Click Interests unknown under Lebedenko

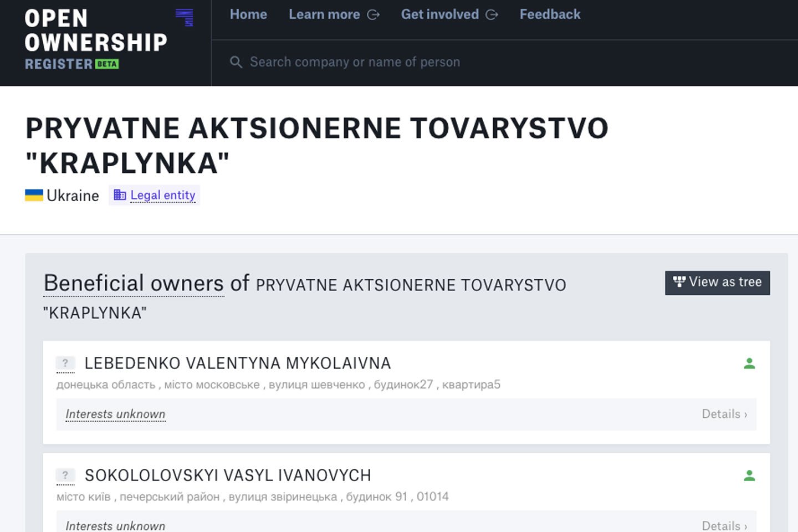[115, 415]
